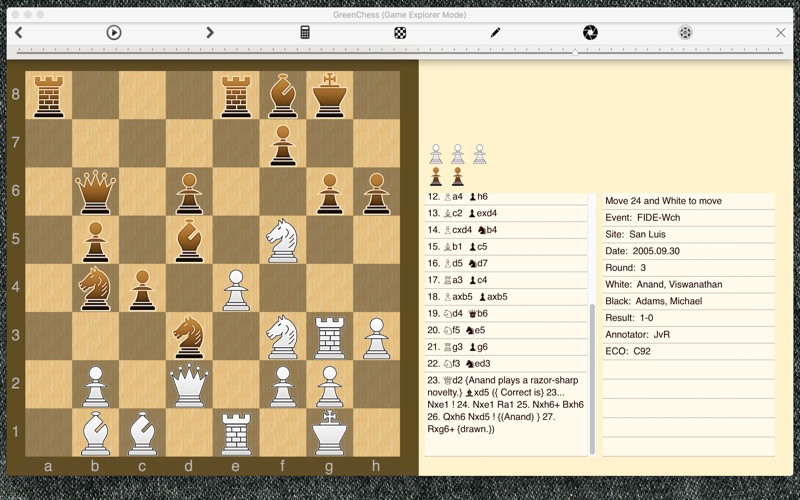Select the black knight on b4

95,288
